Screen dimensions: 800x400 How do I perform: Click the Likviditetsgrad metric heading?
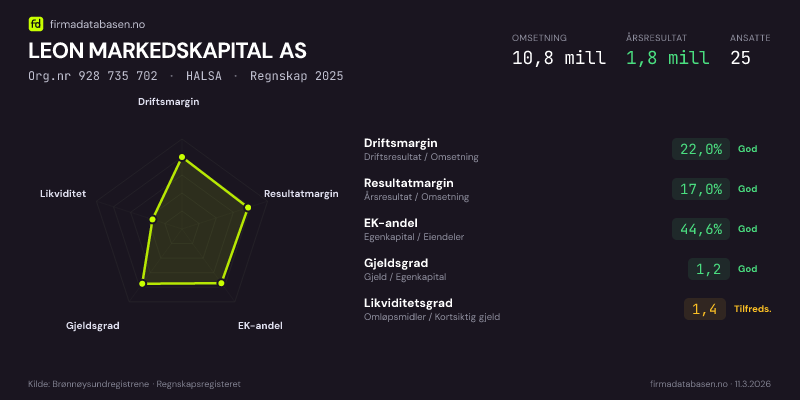click(408, 303)
